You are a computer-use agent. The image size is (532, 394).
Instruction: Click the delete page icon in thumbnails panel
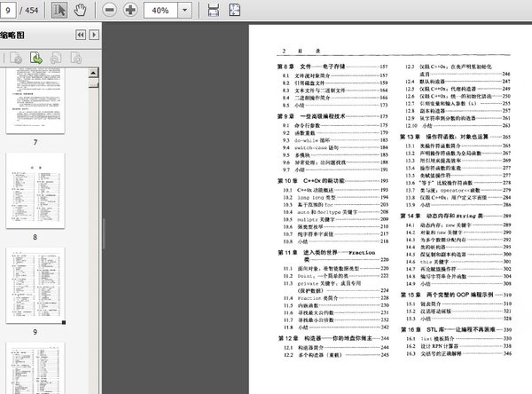click(17, 58)
